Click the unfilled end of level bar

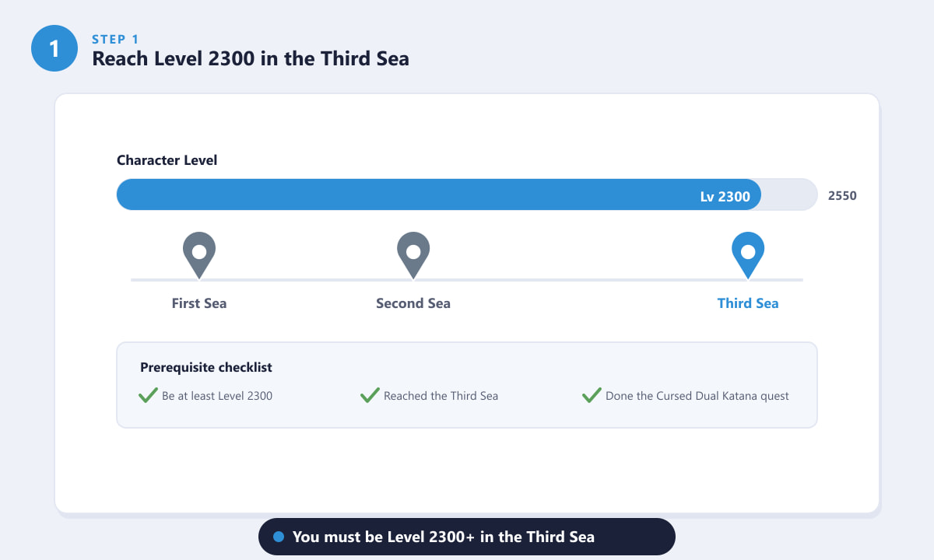[x=789, y=194]
